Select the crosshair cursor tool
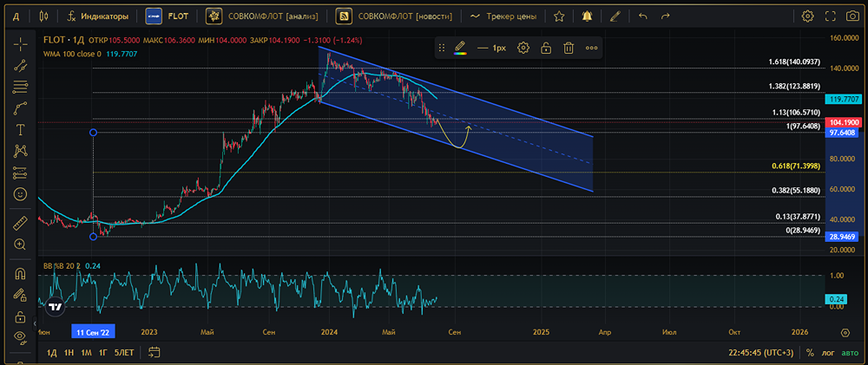 21,43
